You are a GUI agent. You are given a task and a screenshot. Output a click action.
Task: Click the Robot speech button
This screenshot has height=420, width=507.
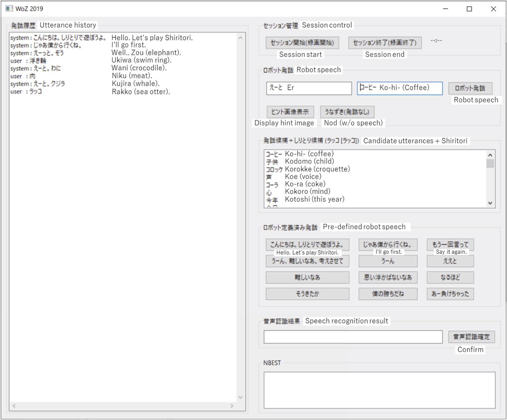[470, 88]
